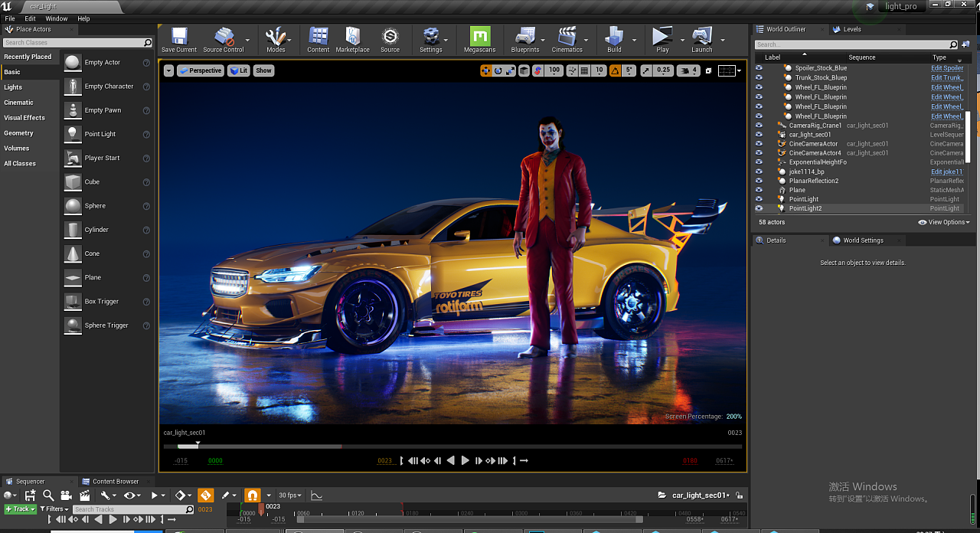Viewport: 980px width, 533px height.
Task: Open Source Control in the toolbar
Action: tap(224, 40)
